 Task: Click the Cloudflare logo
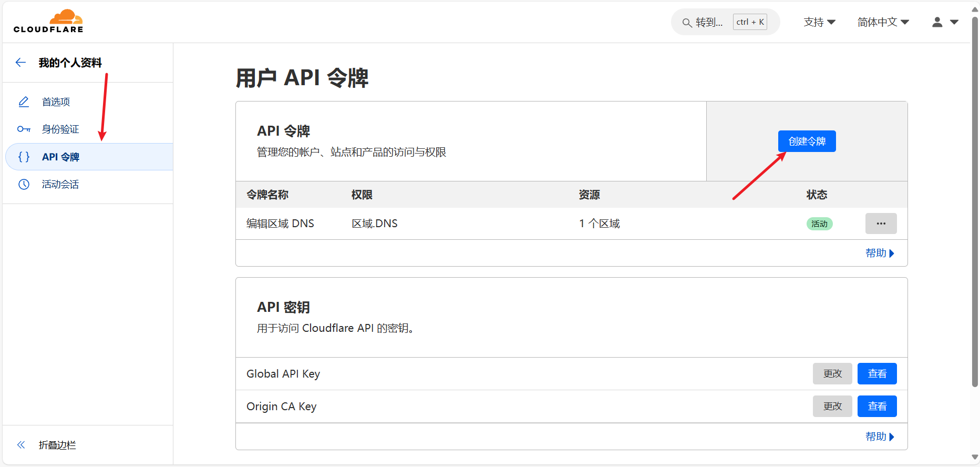click(48, 21)
